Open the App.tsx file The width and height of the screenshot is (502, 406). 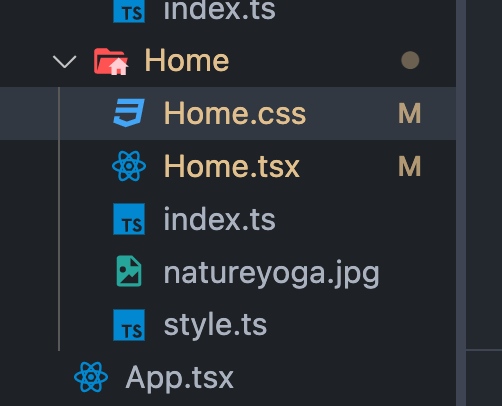[180, 378]
